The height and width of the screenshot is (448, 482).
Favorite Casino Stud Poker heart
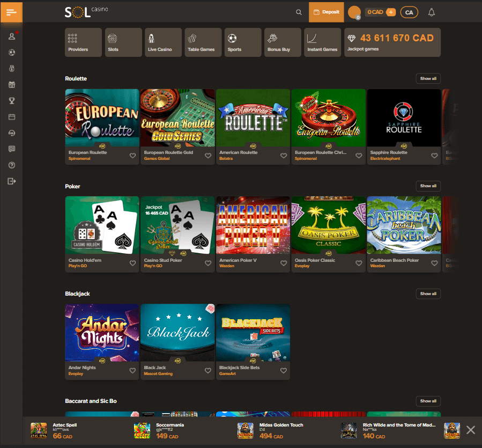coord(208,263)
